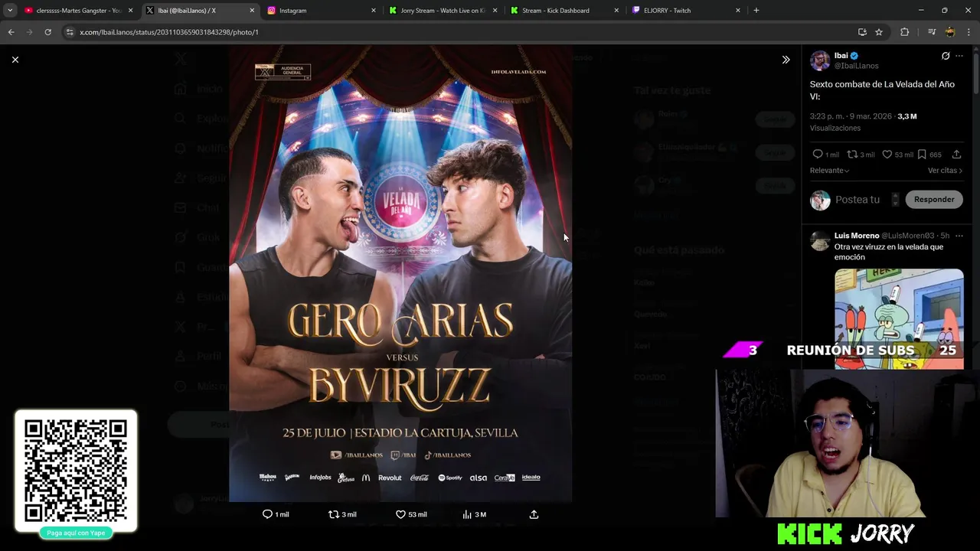Open Ibai's profile avatar in sidebar
980x551 pixels.
click(x=820, y=60)
